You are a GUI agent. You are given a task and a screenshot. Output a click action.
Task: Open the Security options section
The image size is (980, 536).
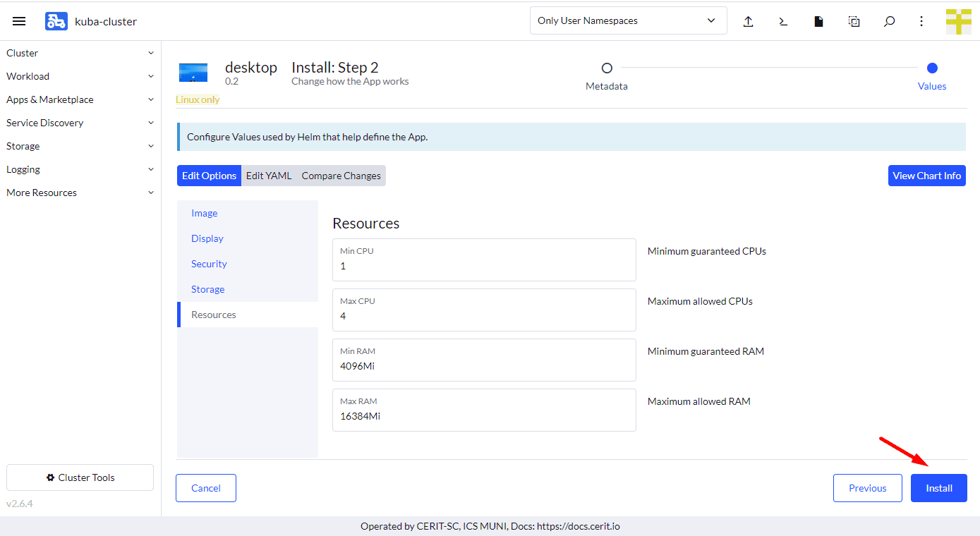(209, 264)
